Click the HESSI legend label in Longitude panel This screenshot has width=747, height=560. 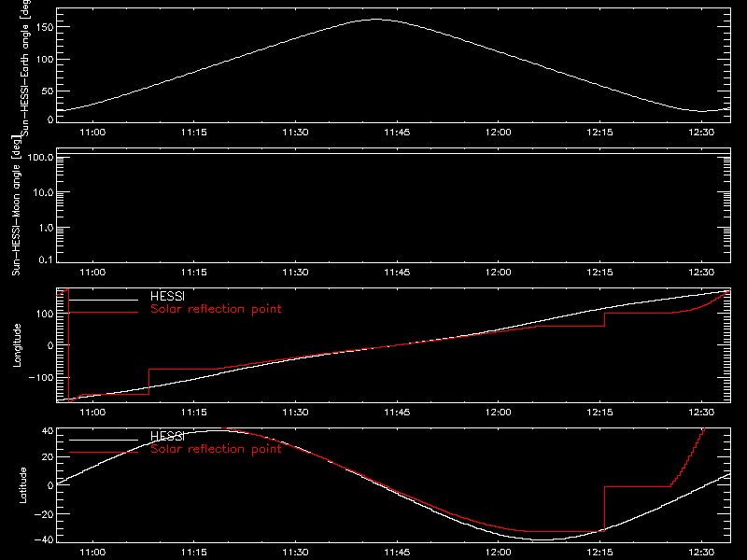pos(167,297)
